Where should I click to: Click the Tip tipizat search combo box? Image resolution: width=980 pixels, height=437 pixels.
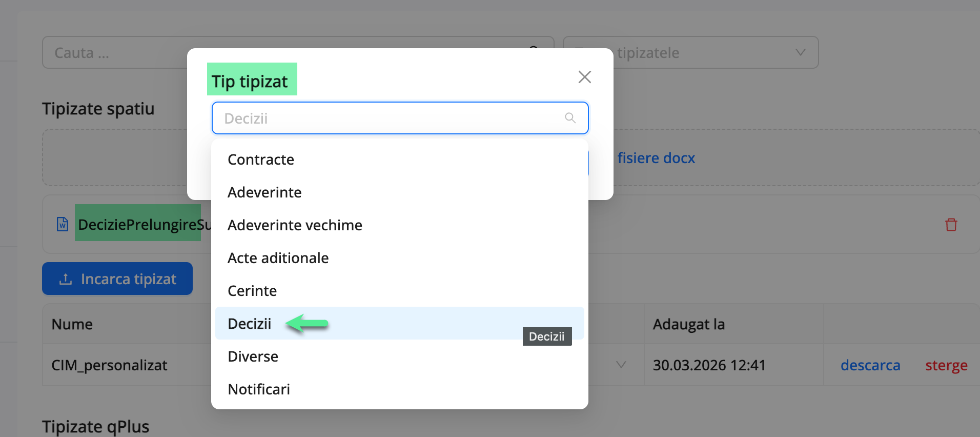point(390,118)
